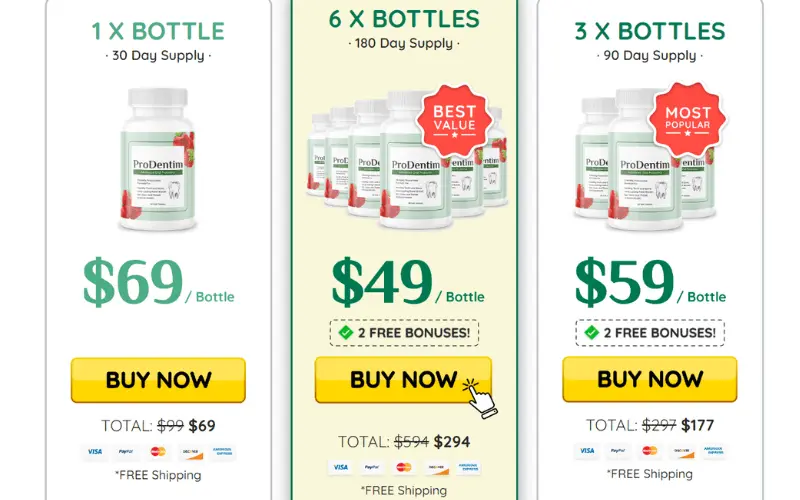Click Mastercard icon under 3 bottles package
Image resolution: width=800 pixels, height=500 pixels.
pos(649,451)
